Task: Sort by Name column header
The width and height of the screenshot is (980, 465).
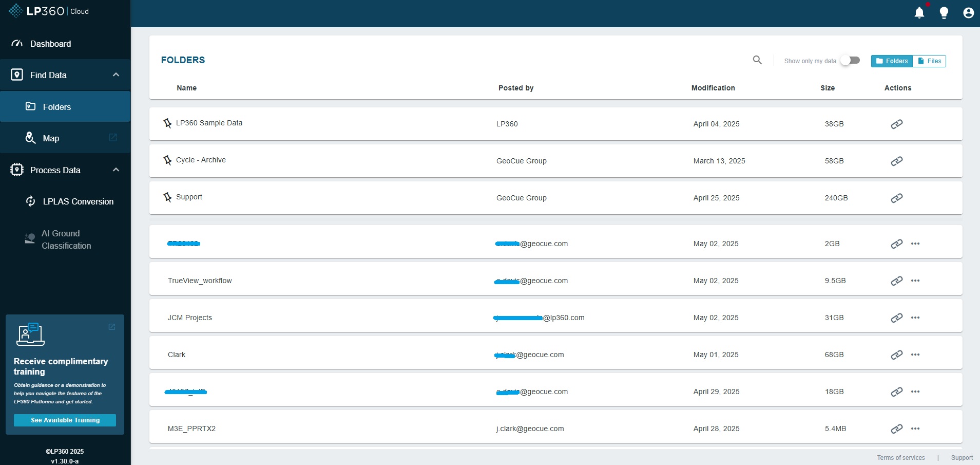Action: (x=187, y=88)
